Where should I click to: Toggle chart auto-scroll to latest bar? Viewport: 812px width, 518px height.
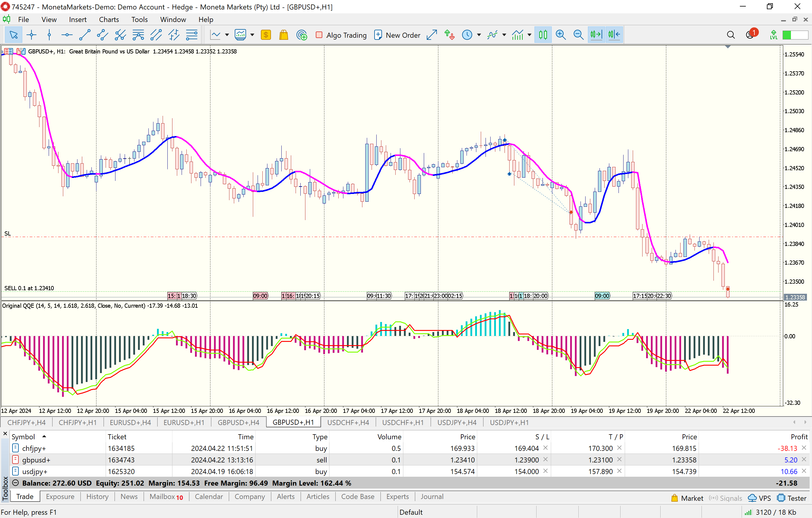coord(596,35)
